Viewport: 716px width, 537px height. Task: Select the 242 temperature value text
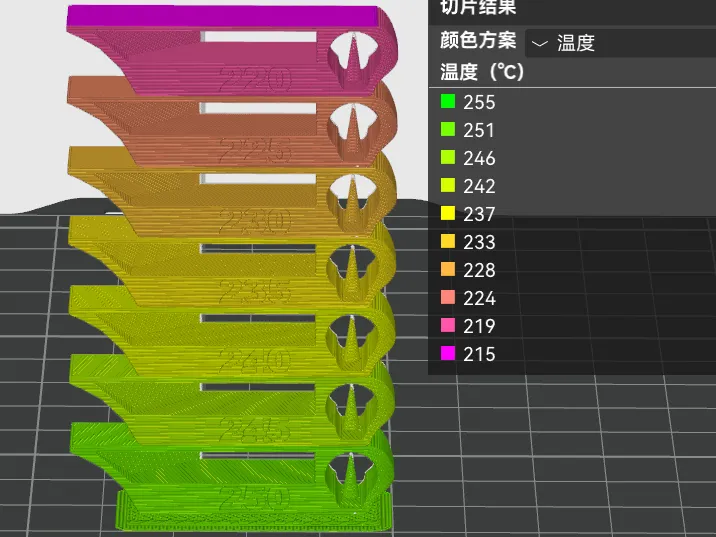point(479,186)
